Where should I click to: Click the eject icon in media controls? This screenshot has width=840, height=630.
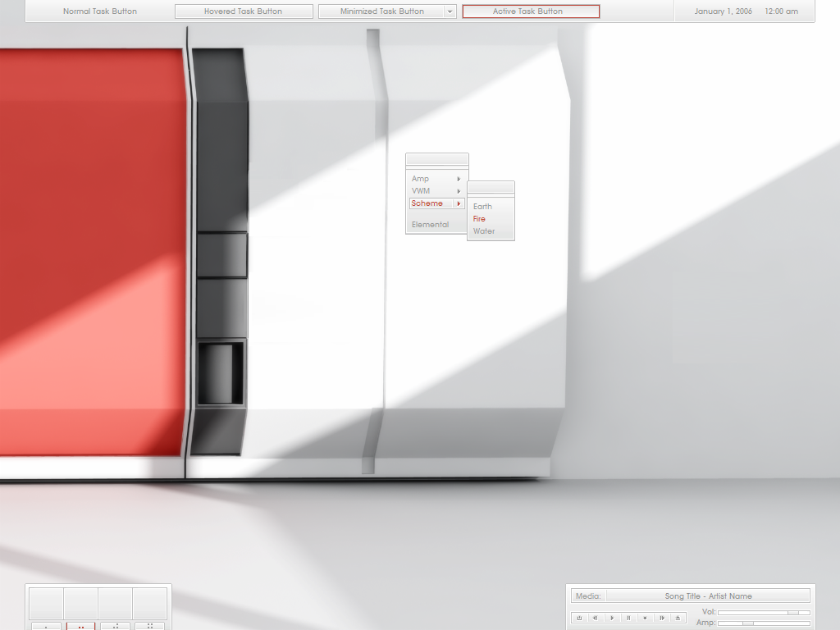pyautogui.click(x=678, y=618)
